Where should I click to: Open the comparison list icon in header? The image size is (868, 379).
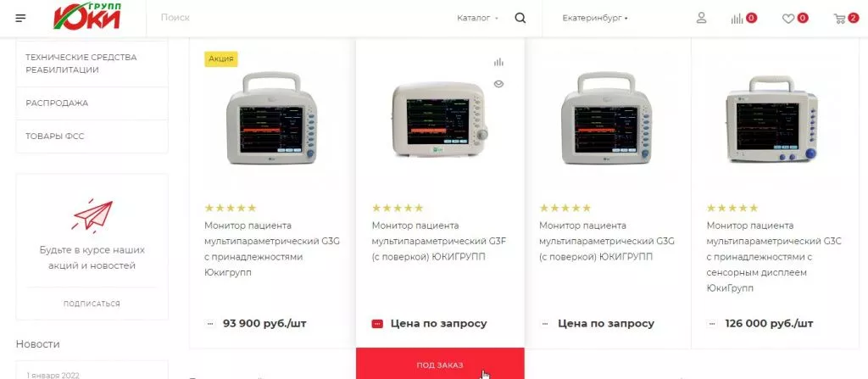coord(737,19)
